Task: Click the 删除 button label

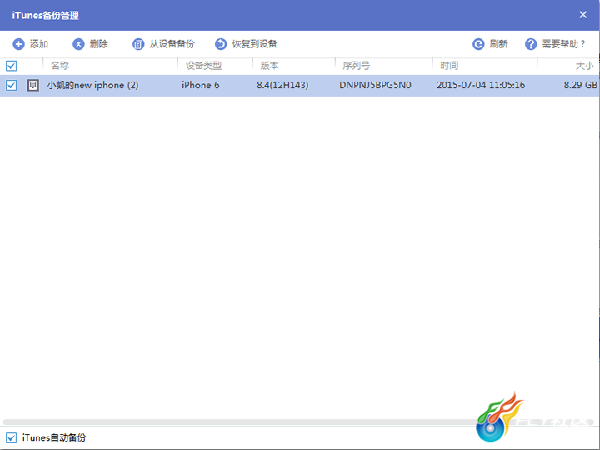Action: click(x=99, y=44)
